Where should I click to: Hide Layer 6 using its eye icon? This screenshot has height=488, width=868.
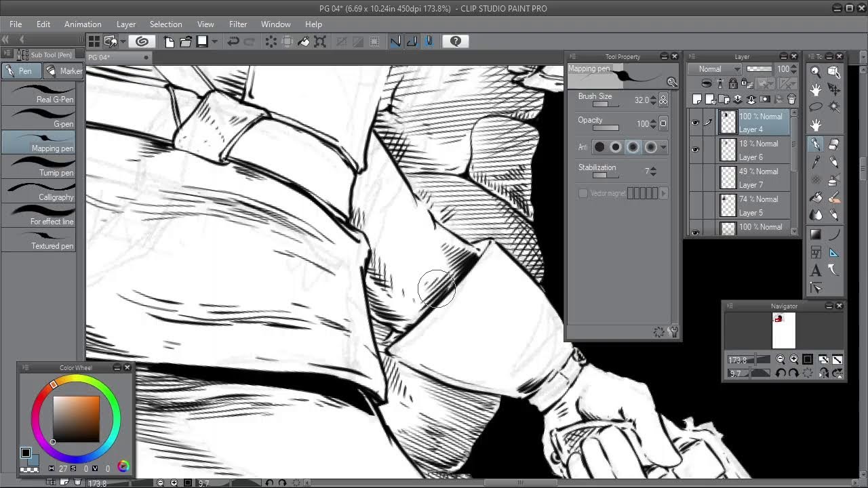coord(695,150)
